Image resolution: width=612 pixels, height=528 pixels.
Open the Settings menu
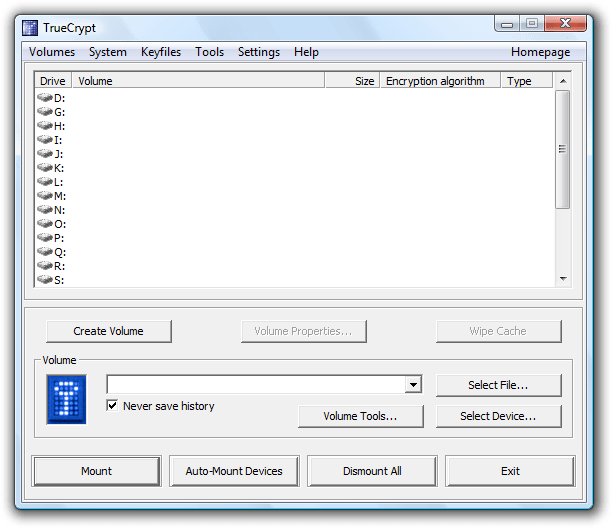pyautogui.click(x=259, y=52)
